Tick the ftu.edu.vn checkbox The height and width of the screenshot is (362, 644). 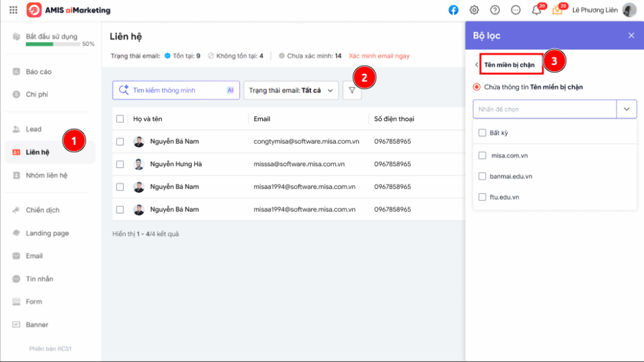482,197
